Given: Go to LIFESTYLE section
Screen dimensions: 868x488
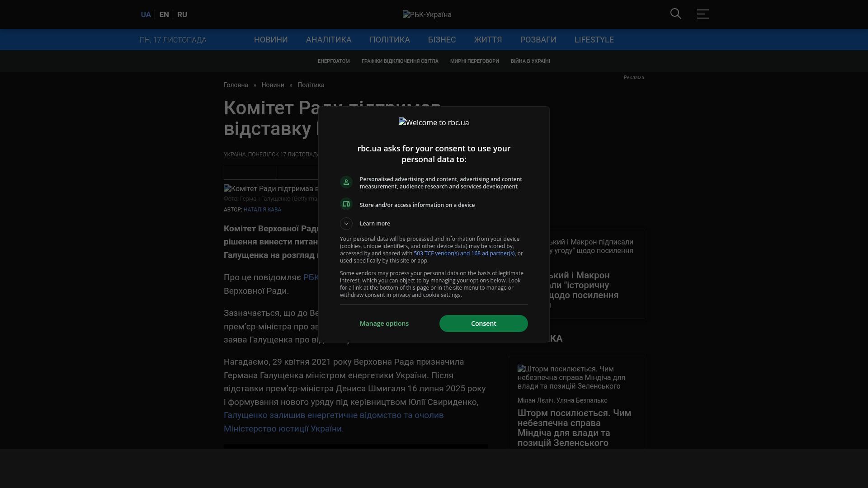Looking at the screenshot, I should click(x=594, y=40).
